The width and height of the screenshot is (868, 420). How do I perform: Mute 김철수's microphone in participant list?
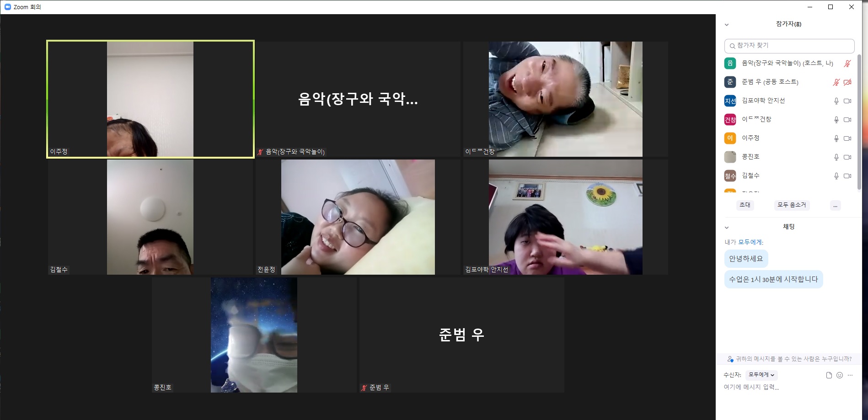(x=836, y=176)
